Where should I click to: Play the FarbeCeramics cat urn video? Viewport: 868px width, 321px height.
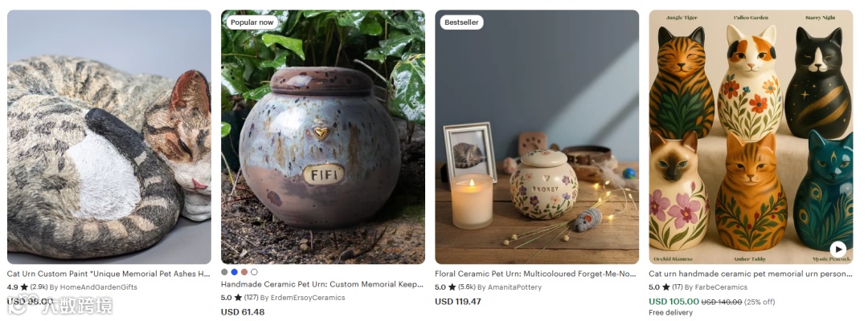coord(837,249)
